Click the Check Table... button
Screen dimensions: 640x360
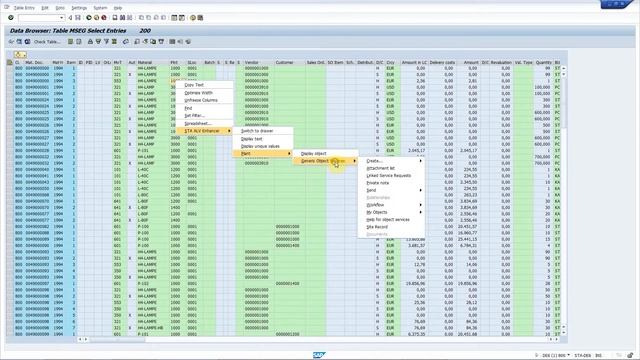(47, 42)
